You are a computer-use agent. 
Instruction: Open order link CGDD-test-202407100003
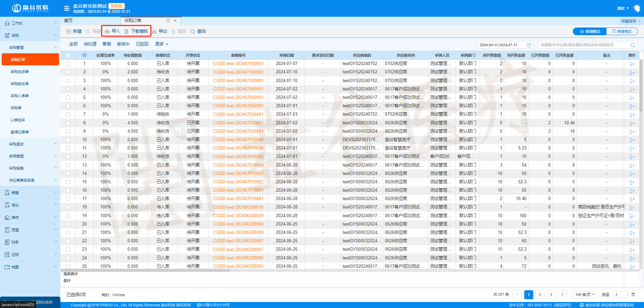[238, 64]
